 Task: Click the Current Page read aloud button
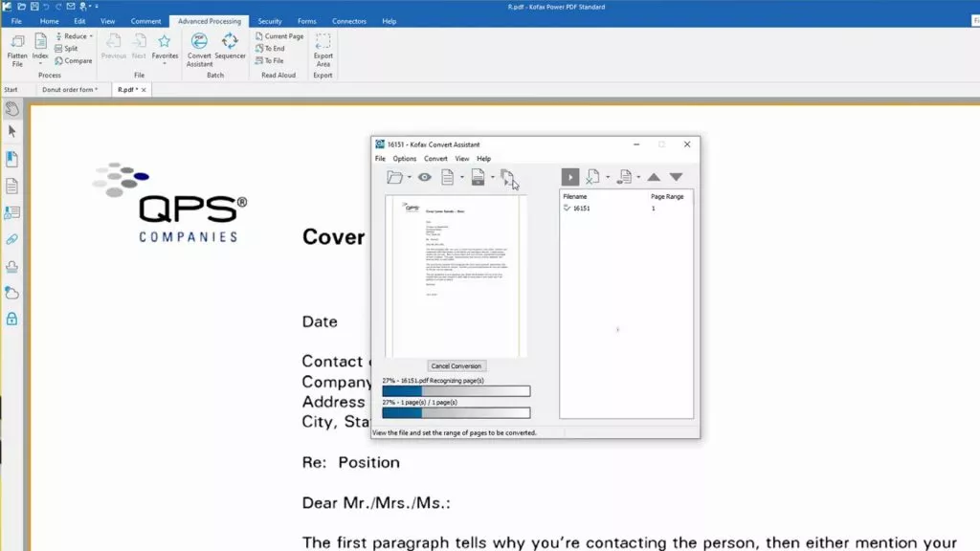pyautogui.click(x=279, y=36)
